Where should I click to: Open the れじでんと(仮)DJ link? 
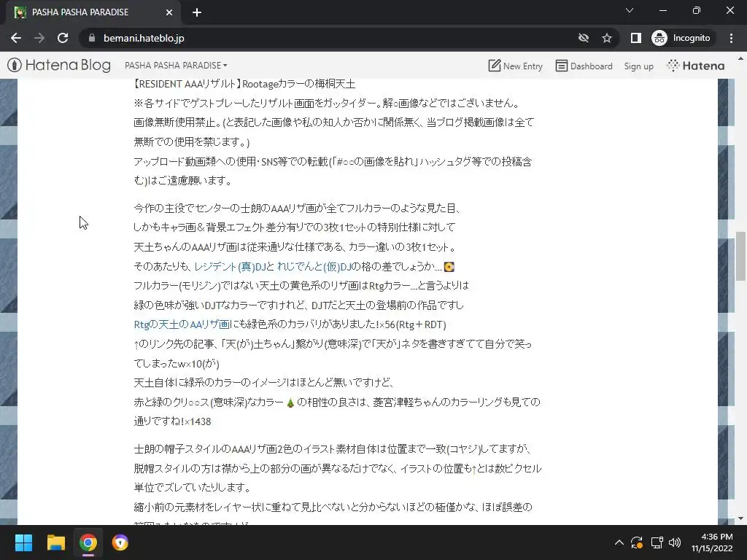click(314, 267)
